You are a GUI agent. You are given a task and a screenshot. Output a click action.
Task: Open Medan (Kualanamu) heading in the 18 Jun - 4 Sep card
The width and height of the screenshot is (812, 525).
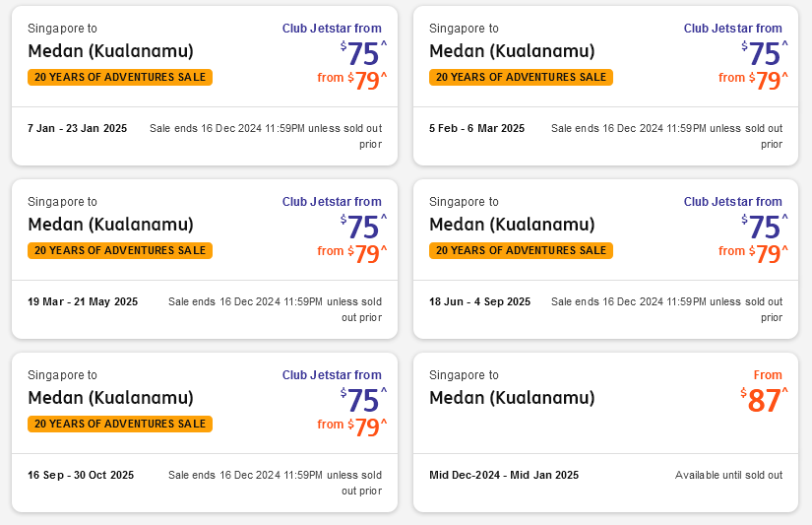click(x=512, y=225)
